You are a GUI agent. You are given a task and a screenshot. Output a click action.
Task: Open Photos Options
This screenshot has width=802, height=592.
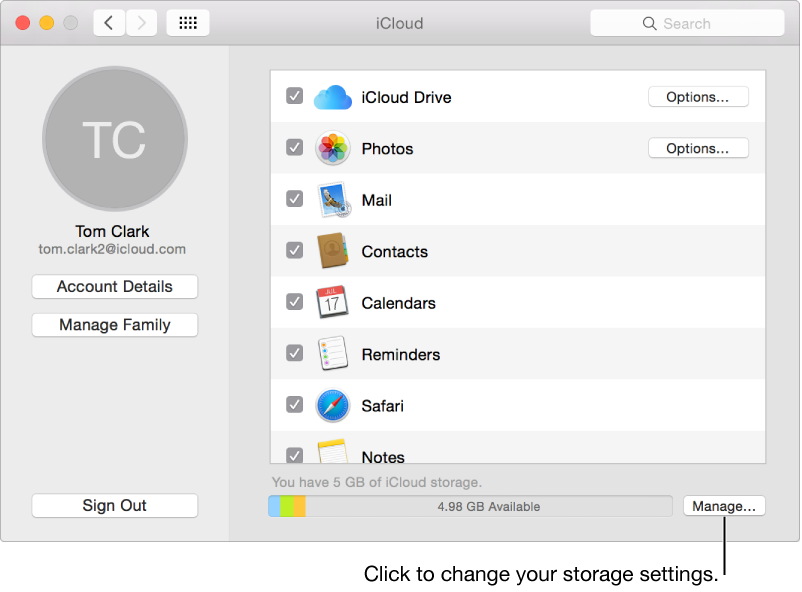698,148
